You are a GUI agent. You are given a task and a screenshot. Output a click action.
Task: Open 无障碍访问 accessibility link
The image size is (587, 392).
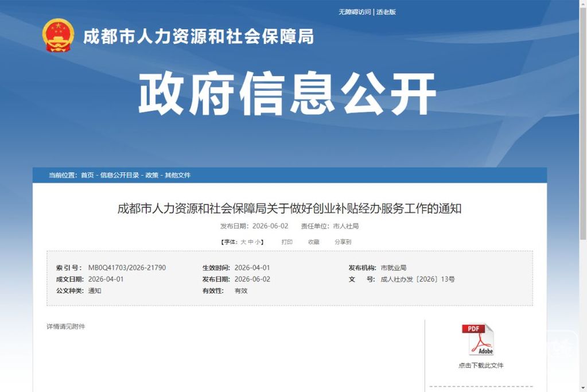[355, 12]
